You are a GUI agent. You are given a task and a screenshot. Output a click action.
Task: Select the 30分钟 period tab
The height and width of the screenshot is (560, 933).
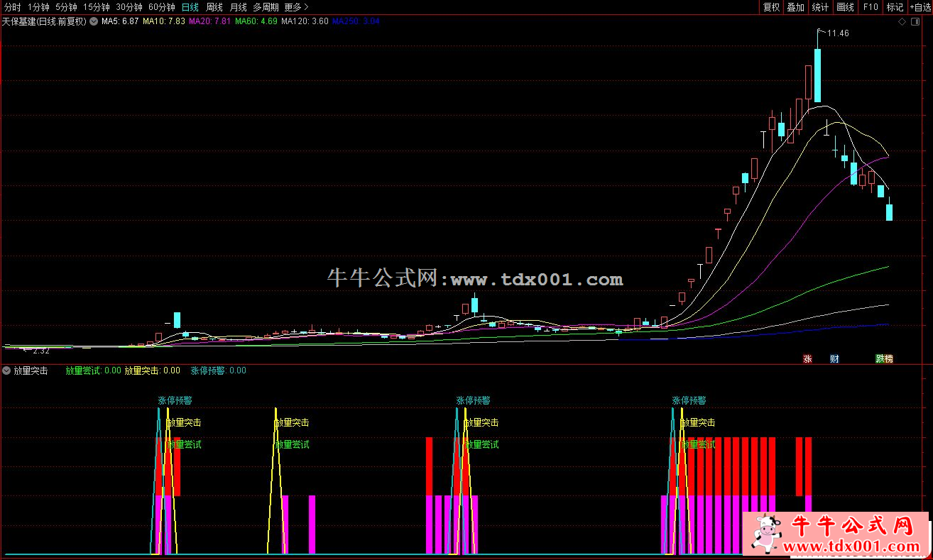click(129, 7)
